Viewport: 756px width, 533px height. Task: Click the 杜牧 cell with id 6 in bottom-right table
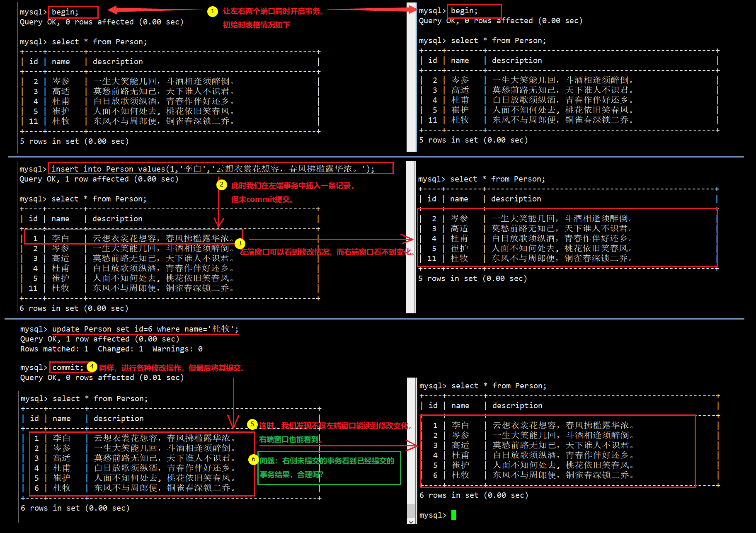[460, 475]
